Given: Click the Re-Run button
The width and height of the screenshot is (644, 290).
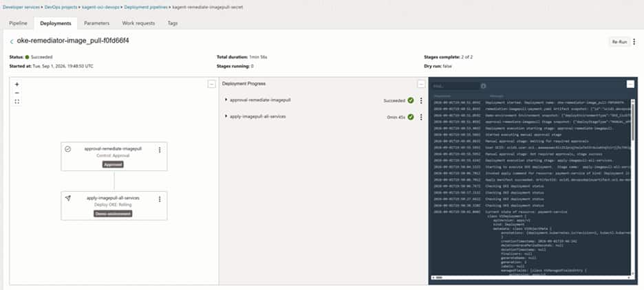Looking at the screenshot, I should pos(619,42).
